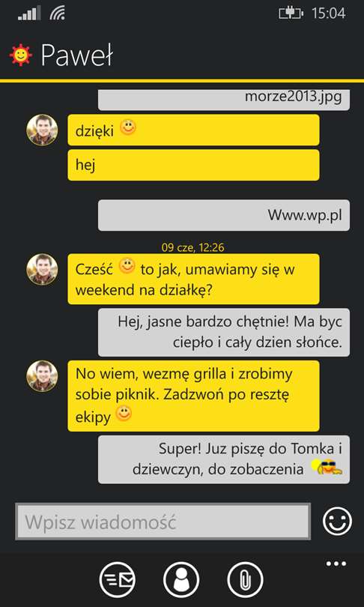Image resolution: width=364 pixels, height=607 pixels.
Task: Open contact profile icon in bottom bar
Action: [181, 579]
